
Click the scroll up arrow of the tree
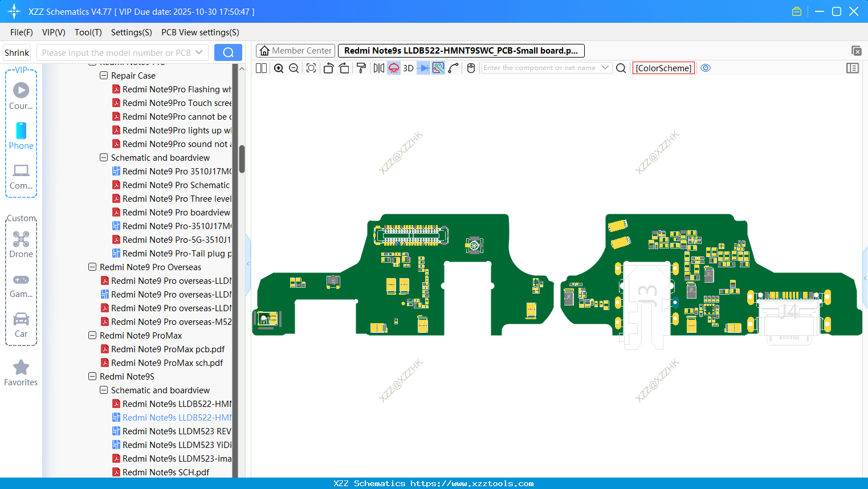coord(242,68)
